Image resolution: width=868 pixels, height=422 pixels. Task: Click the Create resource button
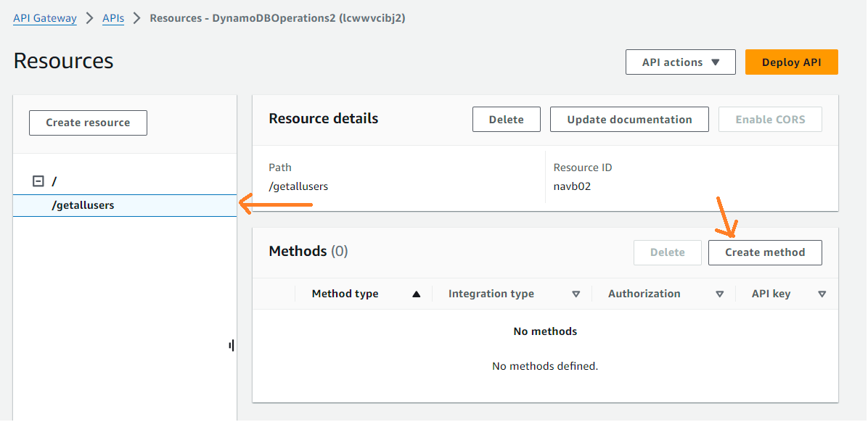click(x=88, y=123)
